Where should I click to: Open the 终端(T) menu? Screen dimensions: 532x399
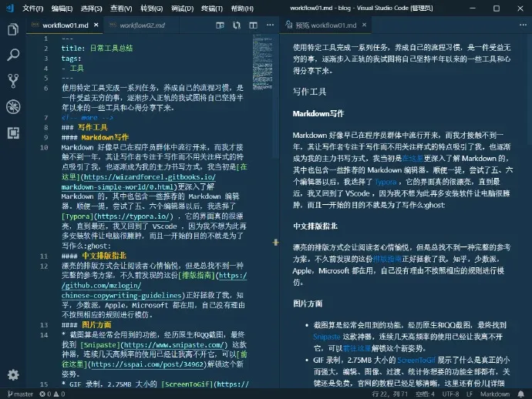[x=212, y=8]
